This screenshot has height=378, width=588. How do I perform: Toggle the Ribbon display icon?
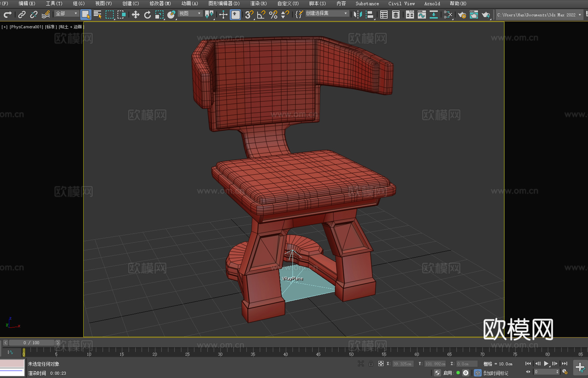tap(410, 14)
